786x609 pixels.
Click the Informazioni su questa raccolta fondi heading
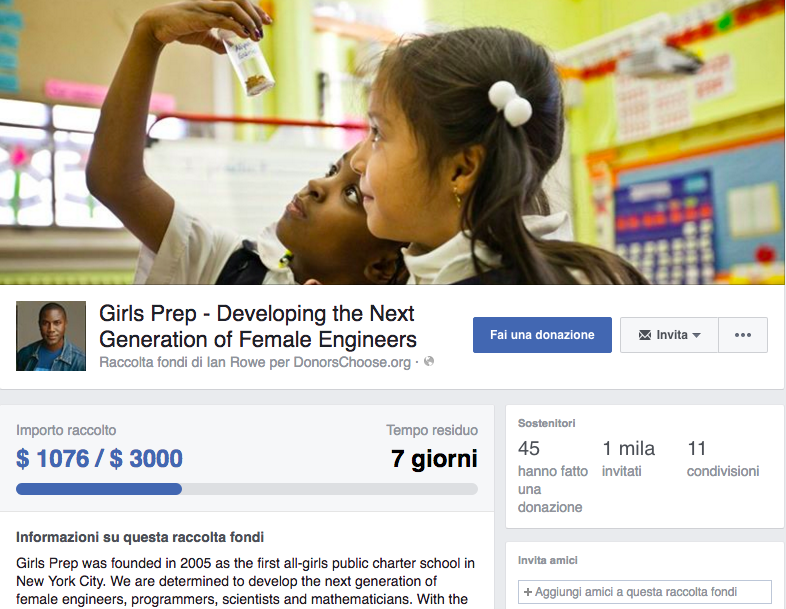click(x=140, y=537)
